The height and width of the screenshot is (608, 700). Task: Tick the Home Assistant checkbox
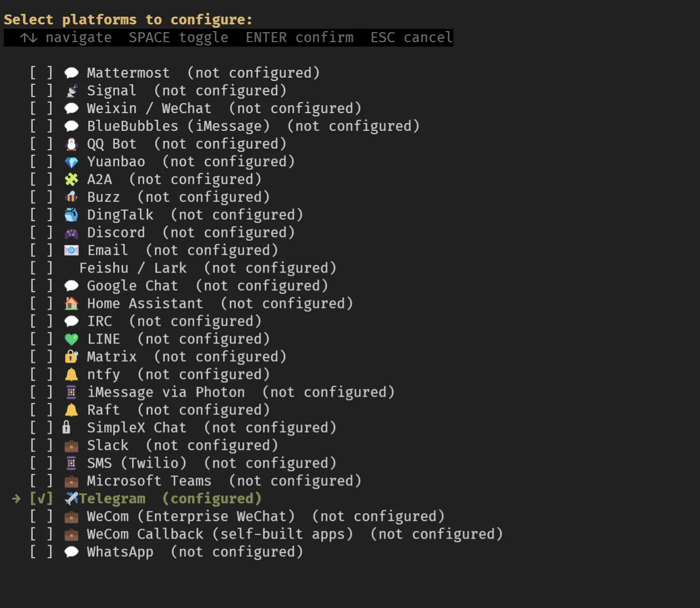pyautogui.click(x=41, y=303)
